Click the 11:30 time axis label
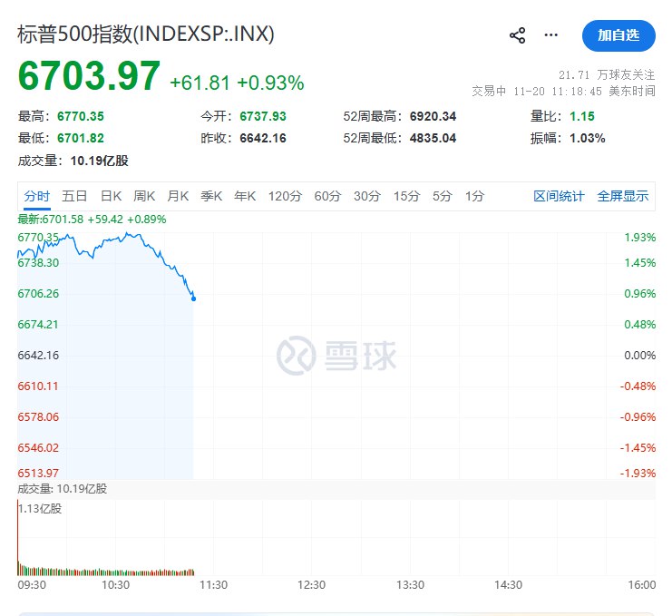Image resolution: width=672 pixels, height=616 pixels. tap(213, 585)
